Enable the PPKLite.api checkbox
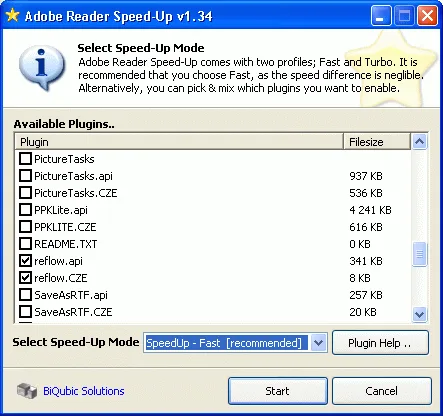Screen dimensions: 443x416 [x=25, y=210]
